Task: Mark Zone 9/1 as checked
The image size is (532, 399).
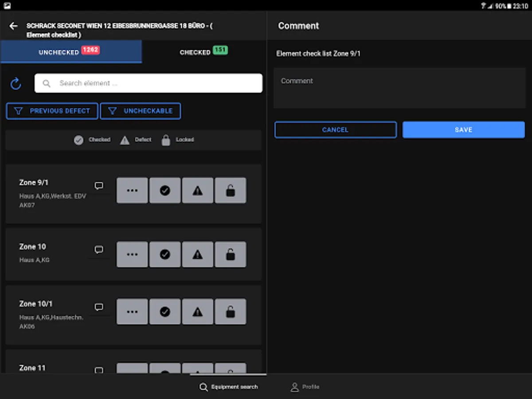Action: click(x=165, y=191)
